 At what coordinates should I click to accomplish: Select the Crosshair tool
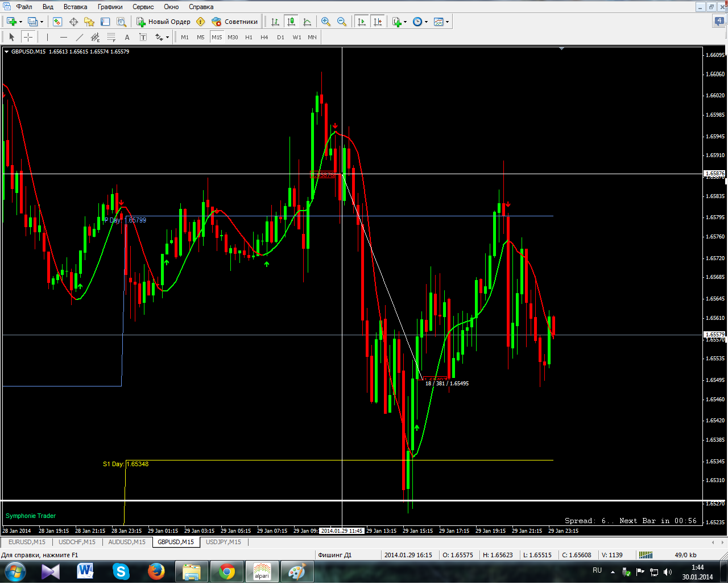tap(28, 37)
